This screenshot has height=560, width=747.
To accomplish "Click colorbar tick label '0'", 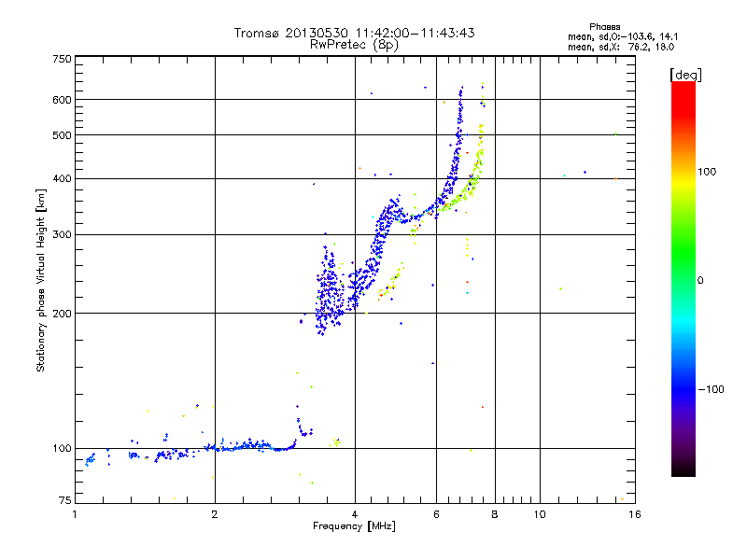I will click(700, 281).
